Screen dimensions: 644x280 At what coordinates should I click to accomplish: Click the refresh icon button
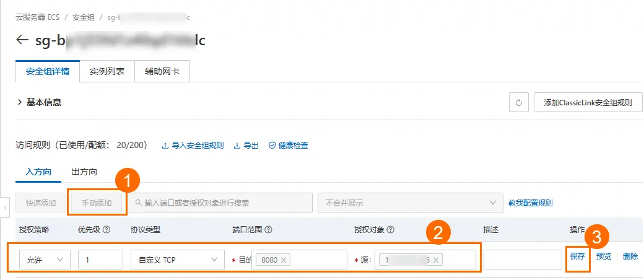pyautogui.click(x=519, y=103)
